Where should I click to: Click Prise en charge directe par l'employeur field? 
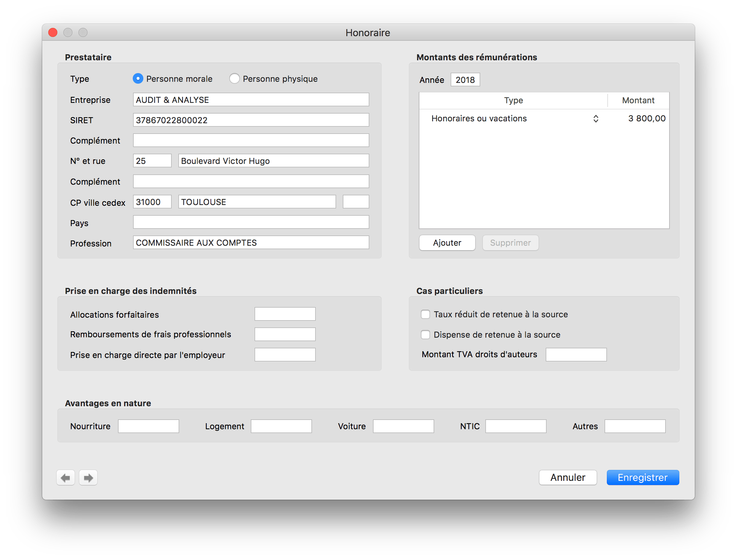285,355
